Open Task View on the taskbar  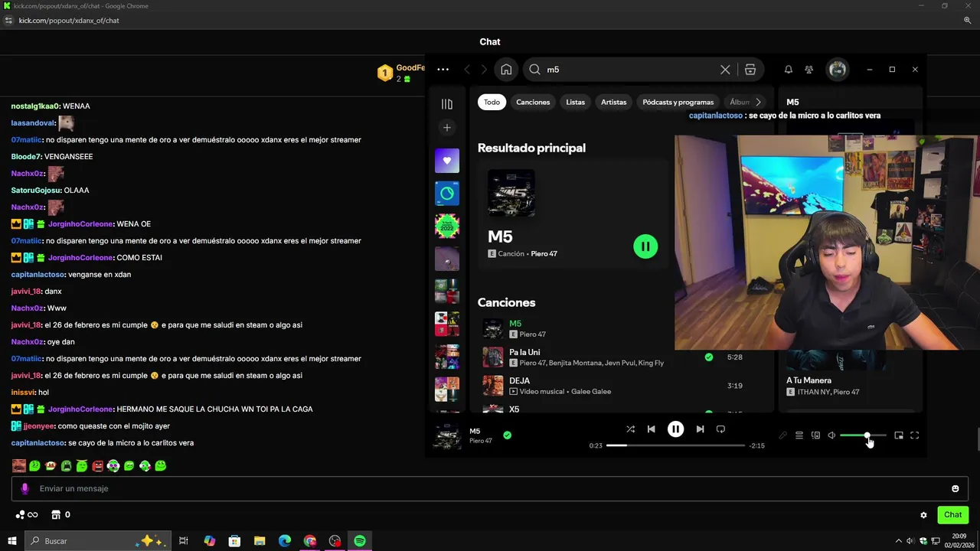[x=184, y=541]
